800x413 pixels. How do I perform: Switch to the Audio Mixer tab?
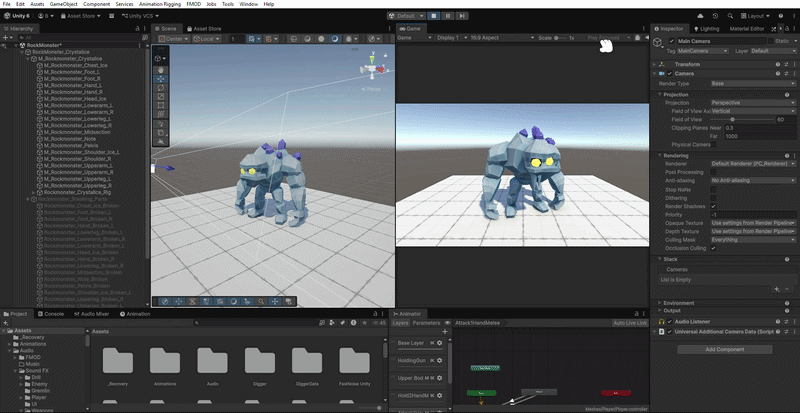click(92, 314)
